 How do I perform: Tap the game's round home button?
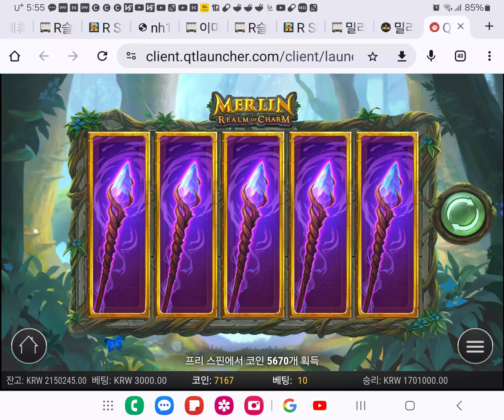(29, 346)
